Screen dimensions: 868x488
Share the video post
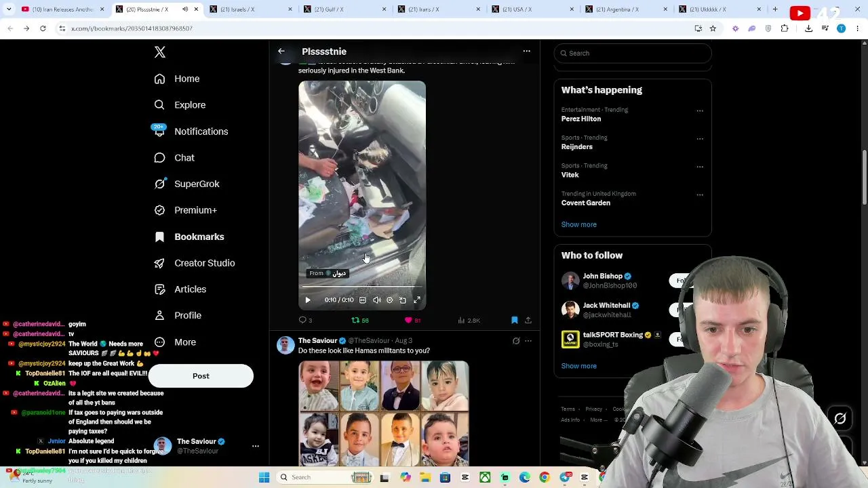pyautogui.click(x=528, y=320)
